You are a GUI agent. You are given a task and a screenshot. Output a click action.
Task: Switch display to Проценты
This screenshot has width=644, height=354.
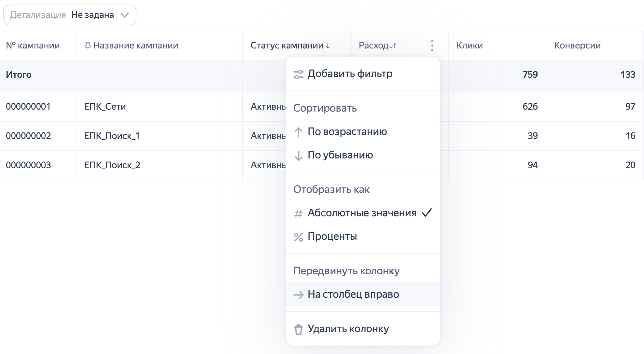click(x=332, y=236)
